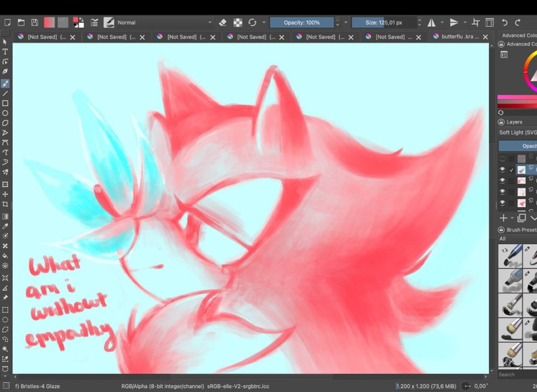Viewport: 537px width, 392px height.
Task: Toggle vertical mirror painting
Action: (454, 23)
